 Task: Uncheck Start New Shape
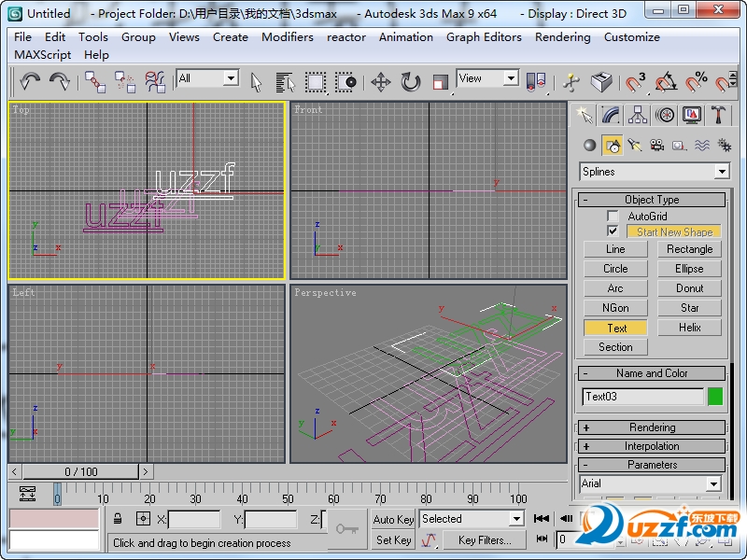[613, 231]
